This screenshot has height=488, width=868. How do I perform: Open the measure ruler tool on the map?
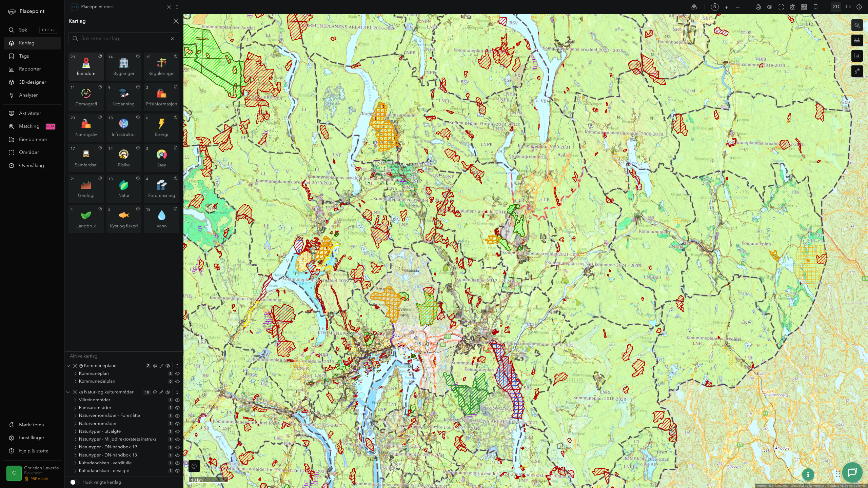[x=857, y=40]
